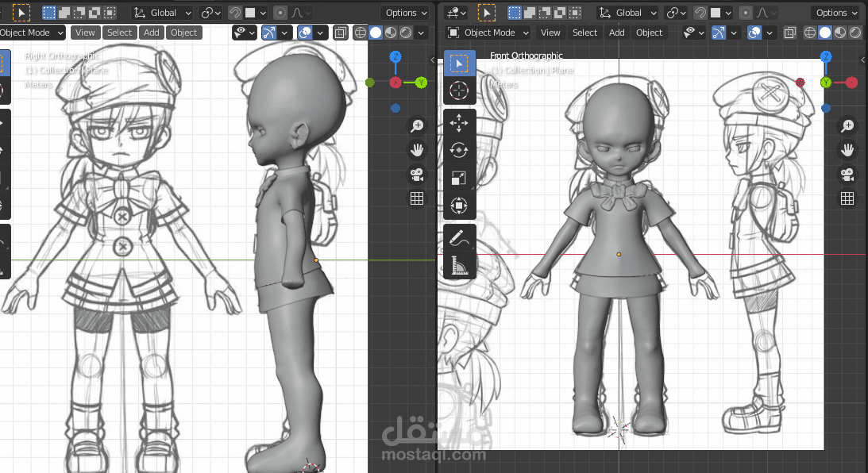868x473 pixels.
Task: Toggle gizmo visibility in the right viewport
Action: click(719, 33)
